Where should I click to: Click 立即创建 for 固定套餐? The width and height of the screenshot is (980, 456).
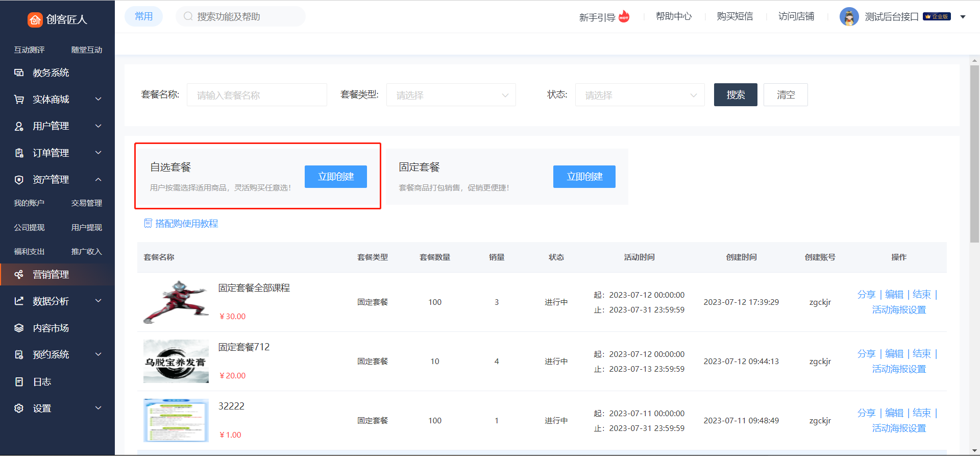coord(584,177)
